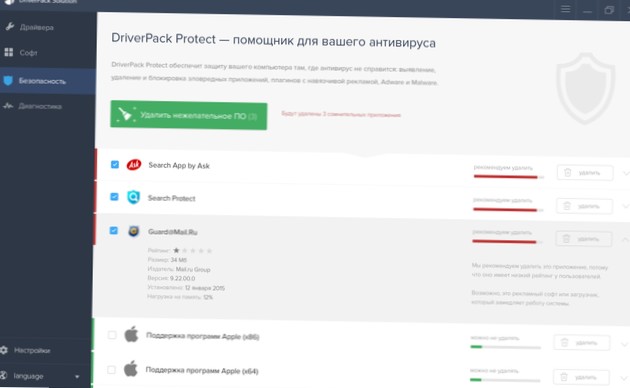Image resolution: width=630 pixels, height=388 pixels.
Task: Open the Драйвера section wrench icon
Action: 9,27
